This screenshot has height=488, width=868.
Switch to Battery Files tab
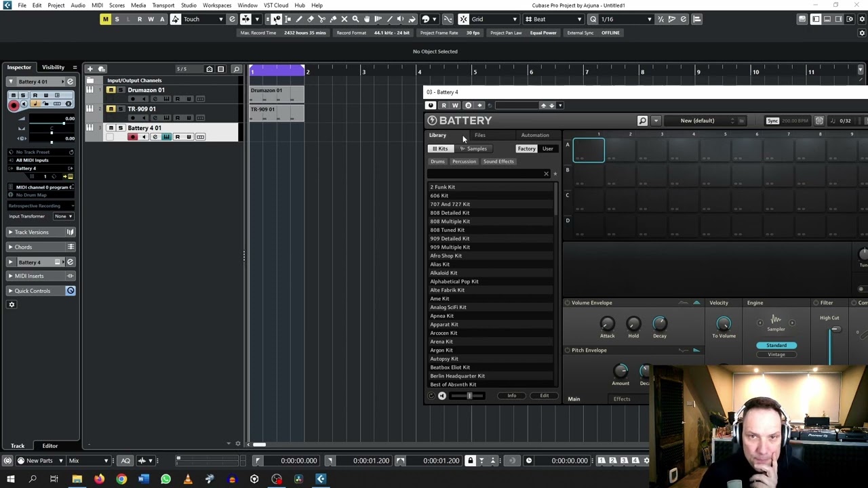(x=479, y=135)
